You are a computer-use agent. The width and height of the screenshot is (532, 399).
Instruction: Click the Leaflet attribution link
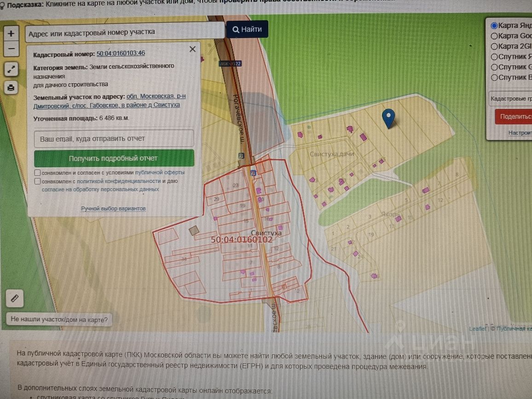pos(478,329)
